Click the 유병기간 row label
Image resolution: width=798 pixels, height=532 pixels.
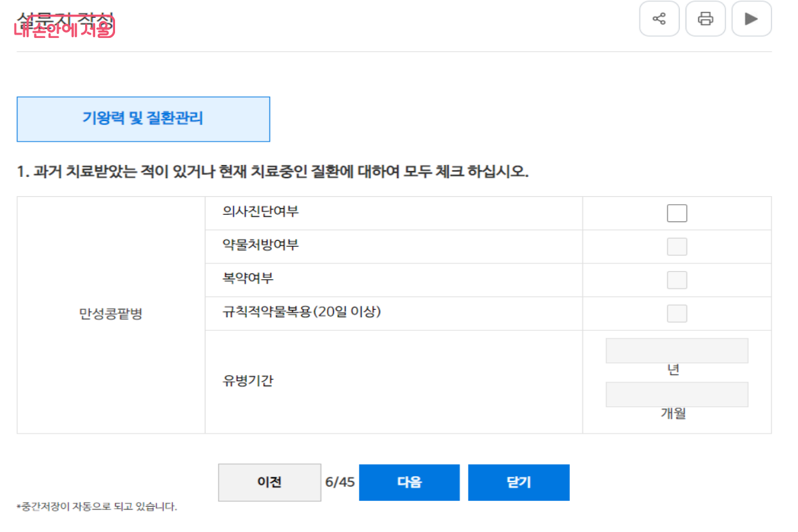(x=247, y=382)
